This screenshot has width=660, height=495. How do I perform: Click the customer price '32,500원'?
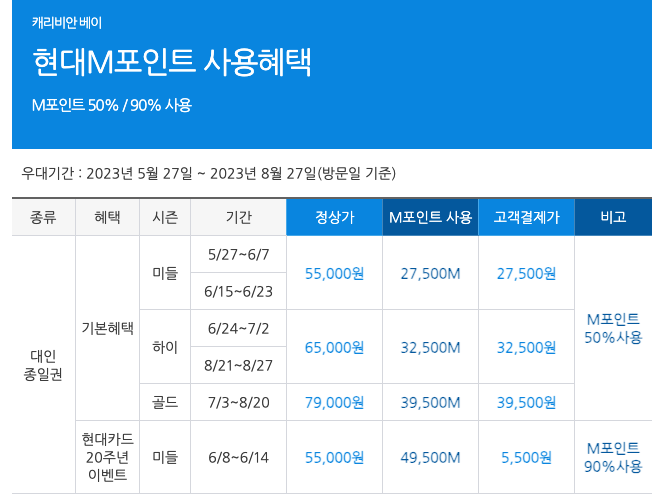pyautogui.click(x=527, y=348)
